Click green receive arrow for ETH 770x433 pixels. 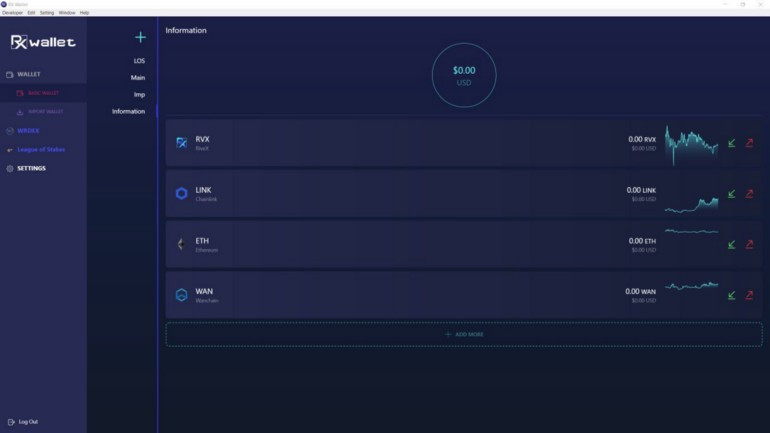pos(732,244)
